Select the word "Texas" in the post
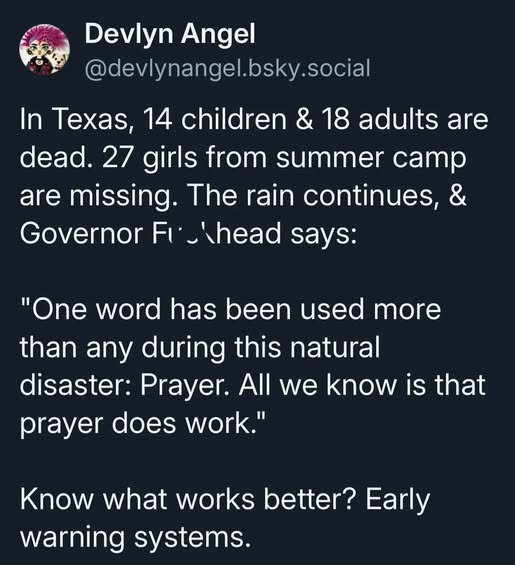This screenshot has height=565, width=515. pos(90,120)
